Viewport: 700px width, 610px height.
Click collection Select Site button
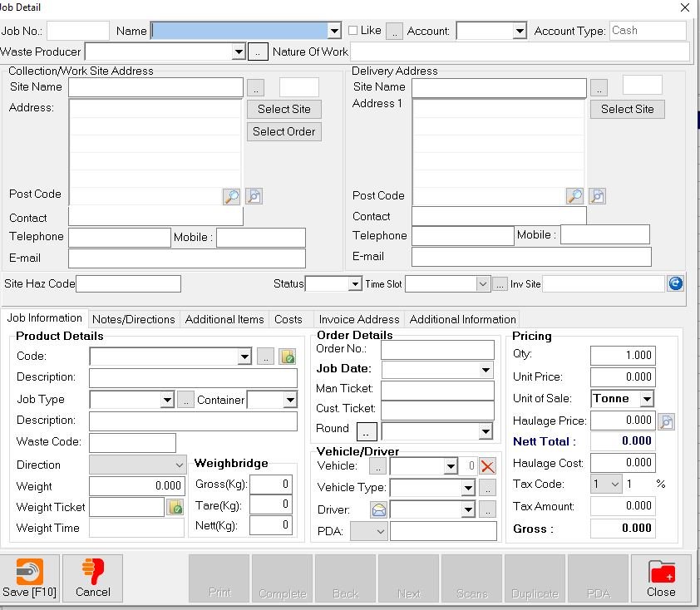coord(284,110)
